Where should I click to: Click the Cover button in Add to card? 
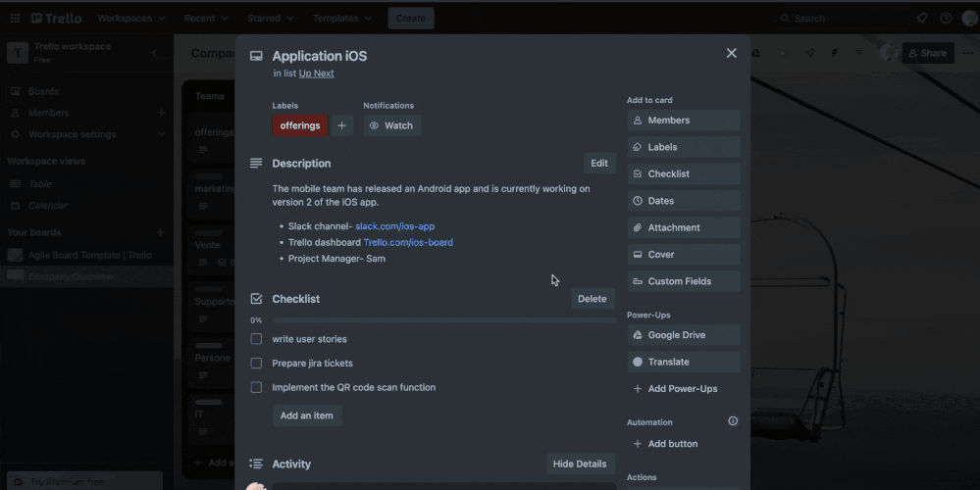[x=684, y=255]
